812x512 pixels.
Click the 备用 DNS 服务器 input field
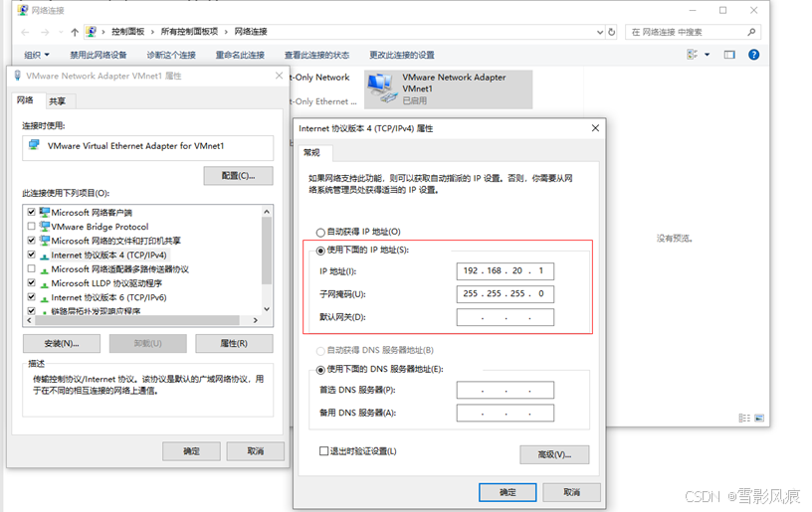[x=505, y=413]
